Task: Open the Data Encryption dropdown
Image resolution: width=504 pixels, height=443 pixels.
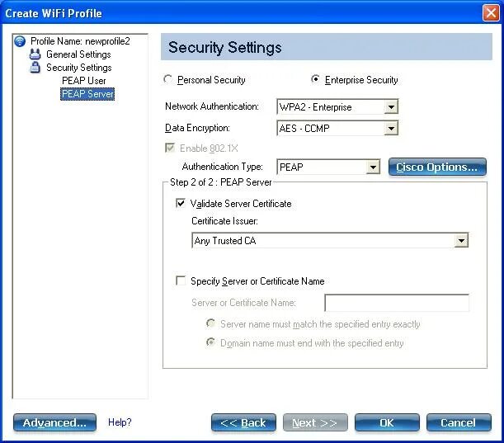Action: tap(337, 128)
